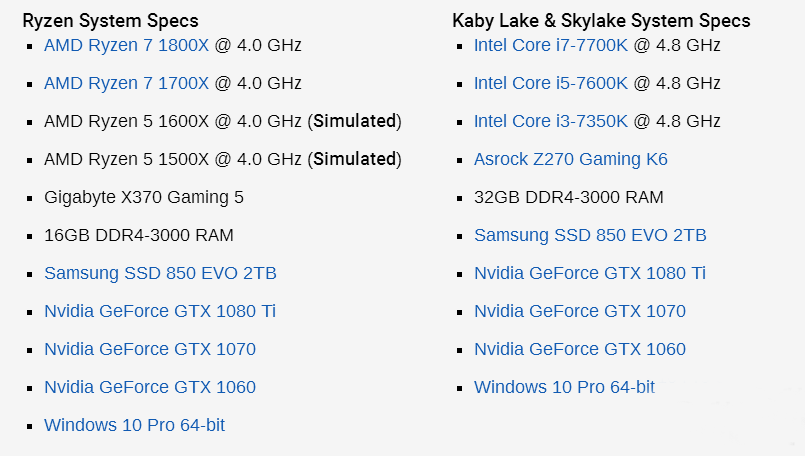Click GTX 1060 link under Ryzen System Specs
The width and height of the screenshot is (805, 456).
(x=150, y=387)
